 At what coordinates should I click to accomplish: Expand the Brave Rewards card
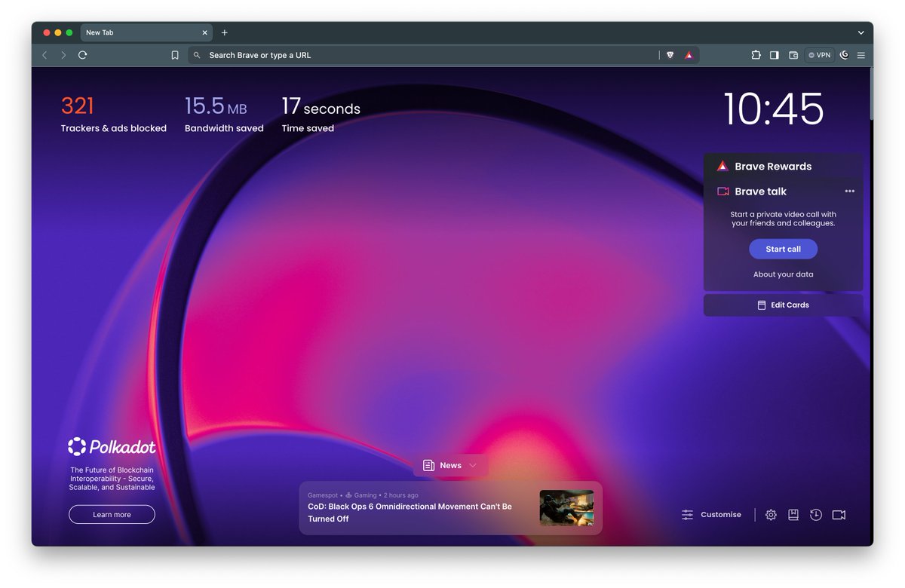coord(784,166)
